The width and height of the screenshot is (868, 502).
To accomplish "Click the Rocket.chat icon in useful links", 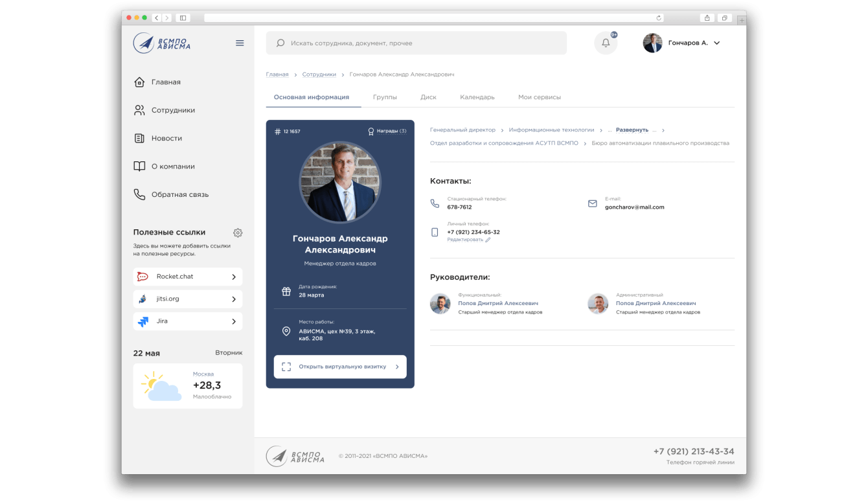I will coord(143,277).
